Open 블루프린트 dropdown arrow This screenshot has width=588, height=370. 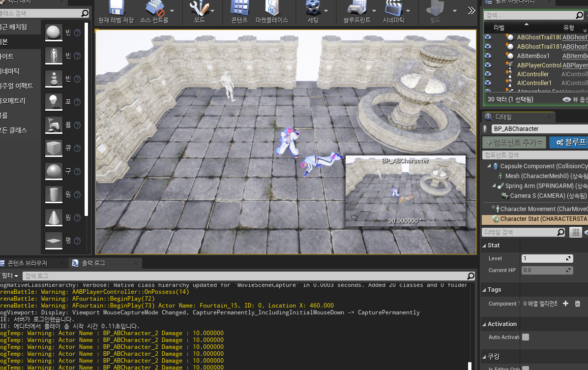(x=374, y=11)
